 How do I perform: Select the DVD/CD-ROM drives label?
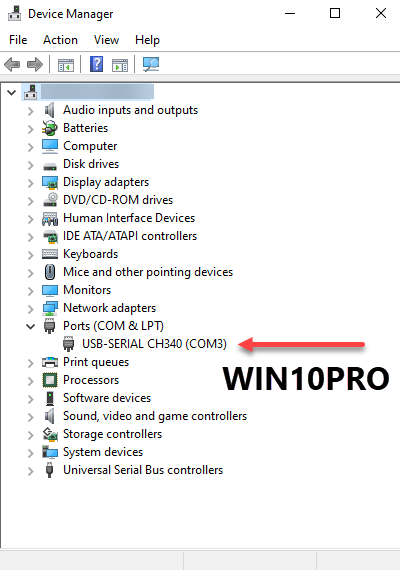tap(118, 200)
